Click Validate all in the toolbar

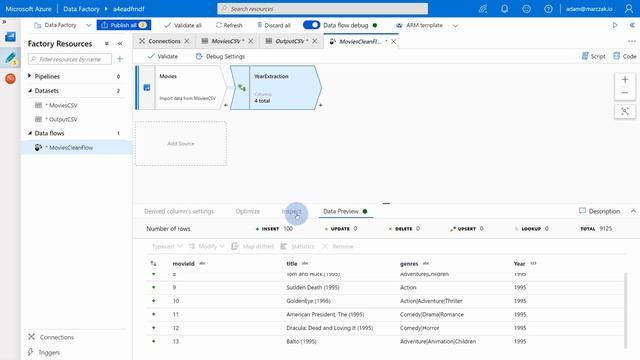tap(183, 25)
